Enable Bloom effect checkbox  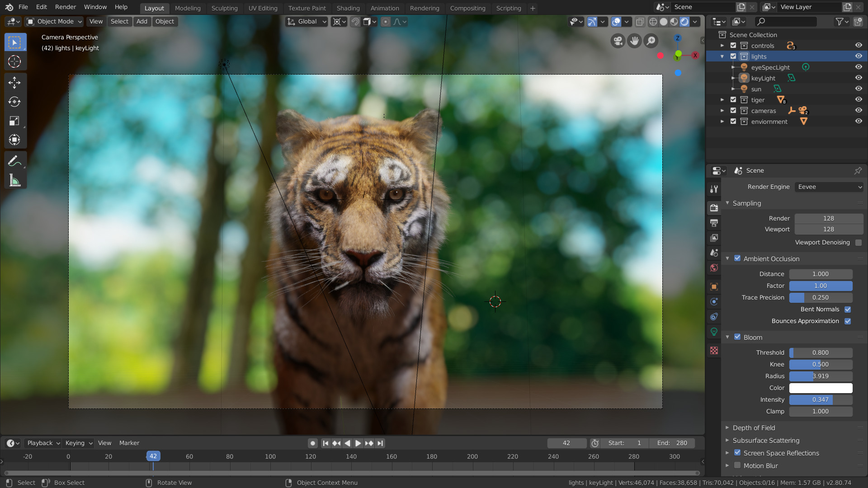[737, 337]
